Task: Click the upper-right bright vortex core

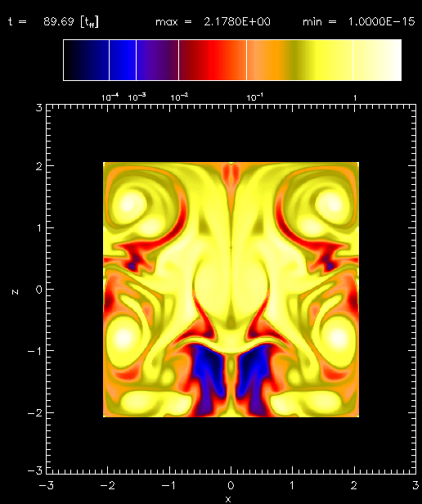Action: (x=334, y=204)
